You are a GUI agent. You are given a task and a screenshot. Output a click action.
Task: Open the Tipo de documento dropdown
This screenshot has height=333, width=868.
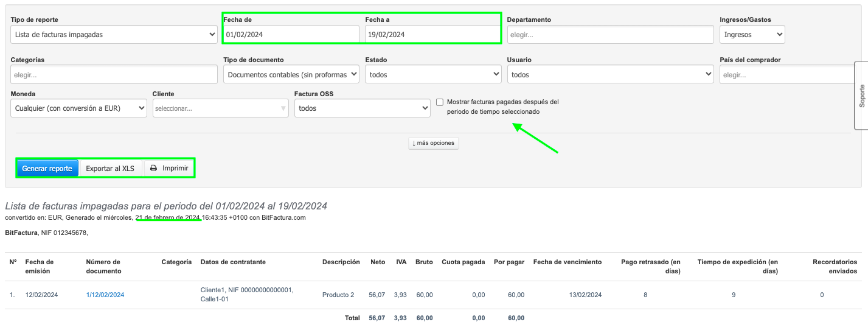coord(291,75)
